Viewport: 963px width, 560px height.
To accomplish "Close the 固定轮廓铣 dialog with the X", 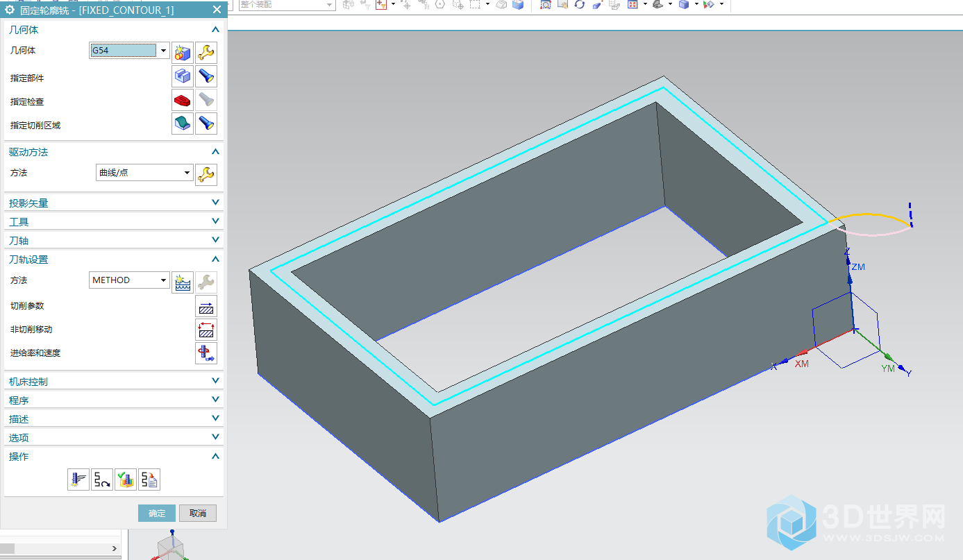I will tap(217, 10).
